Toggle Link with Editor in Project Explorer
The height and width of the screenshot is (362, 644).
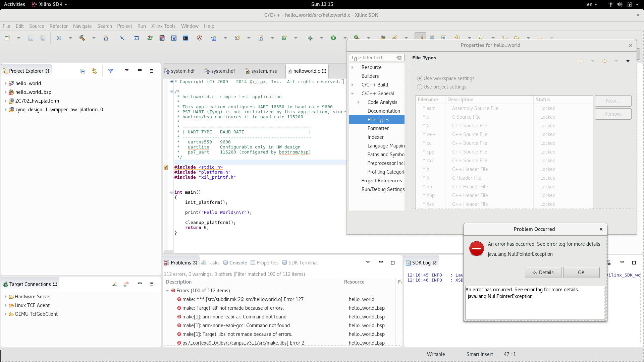[94, 71]
